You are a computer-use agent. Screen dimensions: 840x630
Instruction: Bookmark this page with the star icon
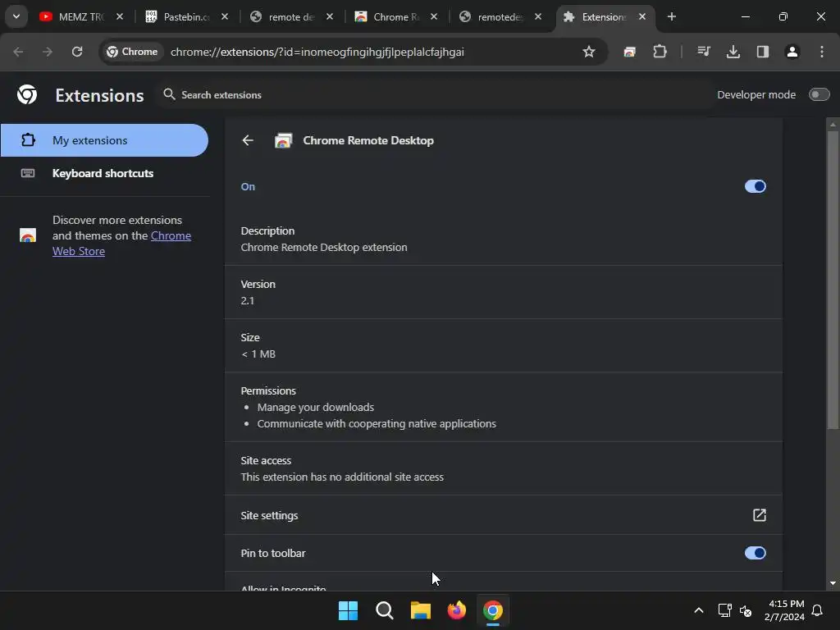coord(589,52)
